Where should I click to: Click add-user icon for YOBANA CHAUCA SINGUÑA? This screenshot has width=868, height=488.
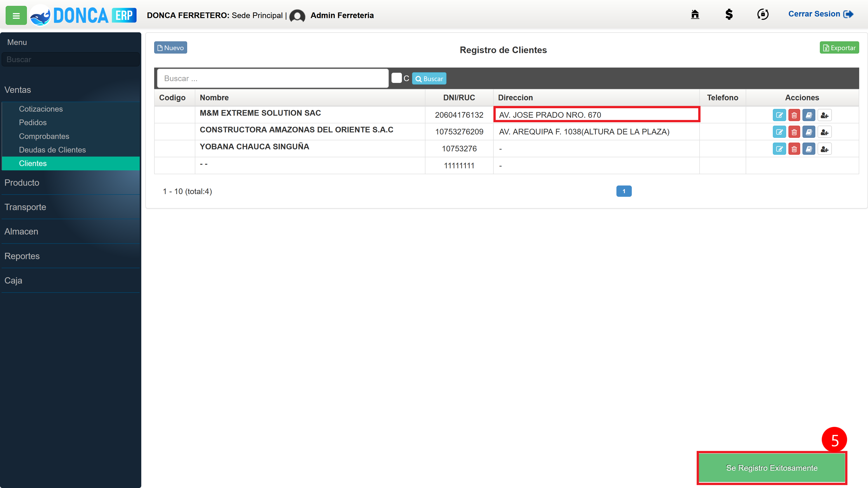pos(824,149)
